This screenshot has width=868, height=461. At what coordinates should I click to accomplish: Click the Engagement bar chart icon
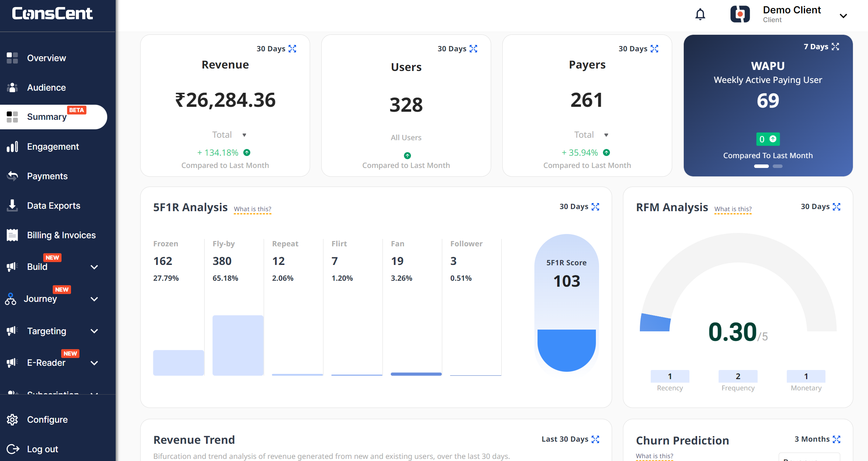[12, 147]
